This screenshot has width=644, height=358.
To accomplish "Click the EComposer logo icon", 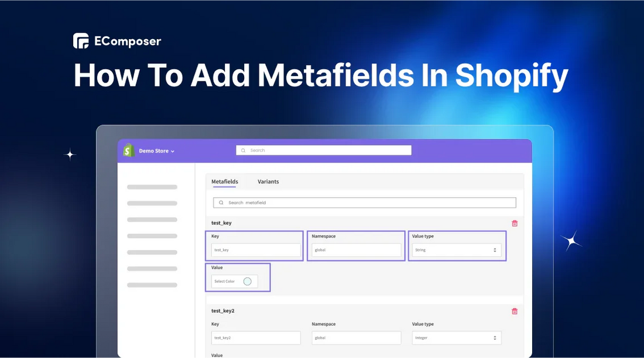I will tap(81, 41).
